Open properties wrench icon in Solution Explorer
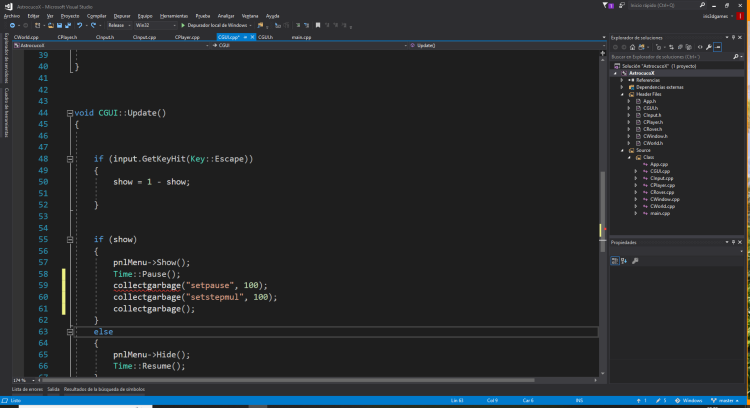 click(x=709, y=46)
